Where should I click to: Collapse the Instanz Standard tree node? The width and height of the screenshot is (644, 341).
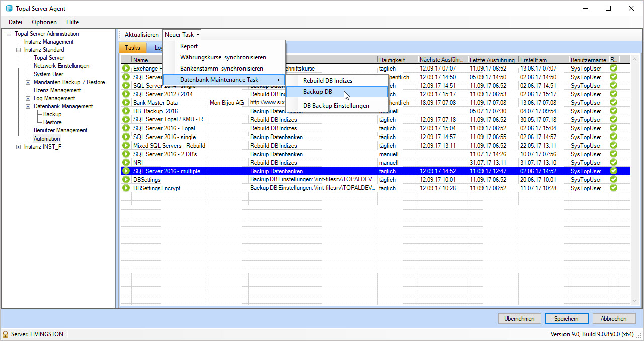click(x=19, y=50)
